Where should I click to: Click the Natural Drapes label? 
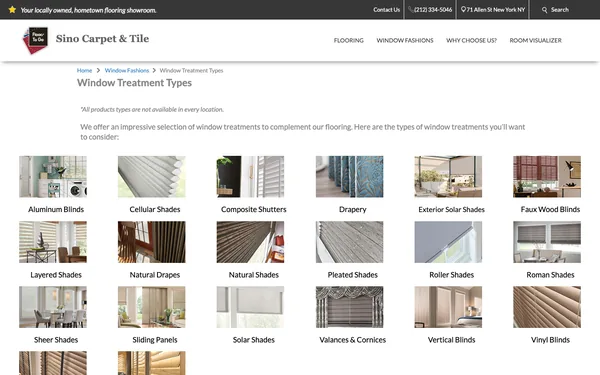pyautogui.click(x=155, y=275)
